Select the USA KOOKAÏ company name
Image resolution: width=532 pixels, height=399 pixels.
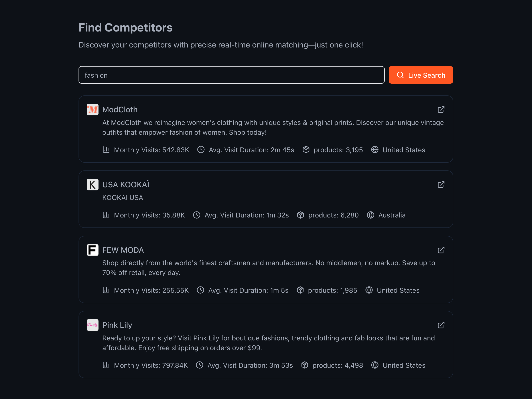[x=126, y=184]
